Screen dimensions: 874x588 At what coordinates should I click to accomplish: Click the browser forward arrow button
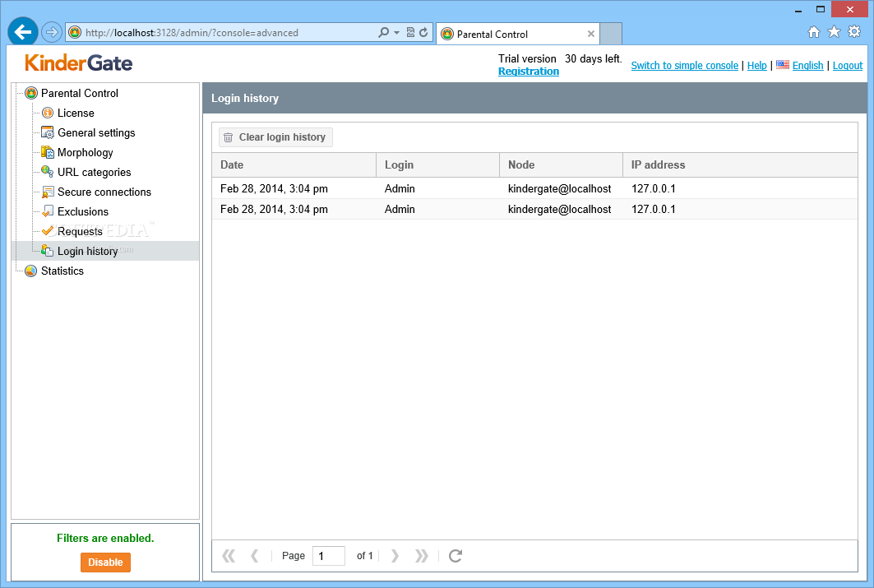(x=51, y=32)
